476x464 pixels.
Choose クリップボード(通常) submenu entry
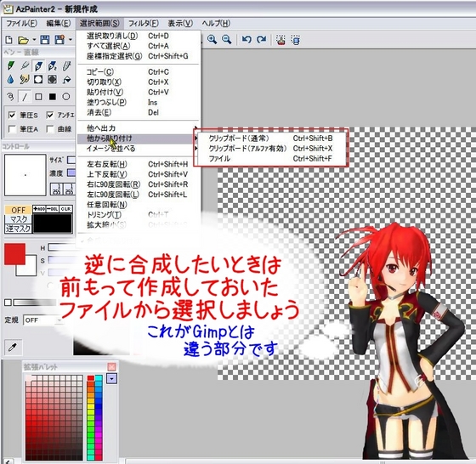click(271, 139)
